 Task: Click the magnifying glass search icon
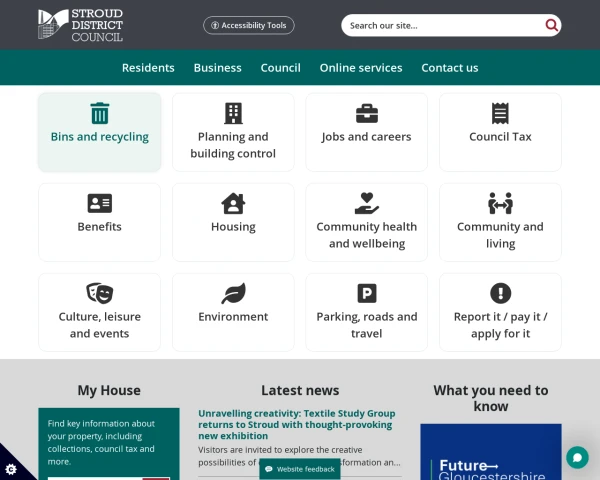click(551, 25)
